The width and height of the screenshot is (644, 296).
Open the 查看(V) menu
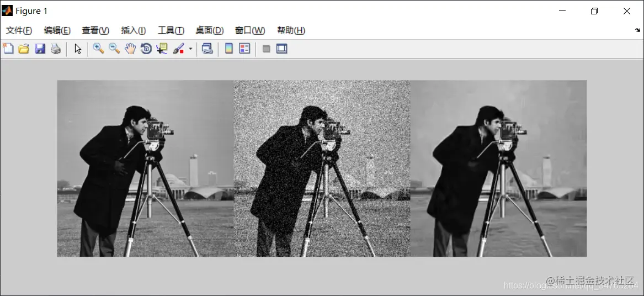[95, 30]
